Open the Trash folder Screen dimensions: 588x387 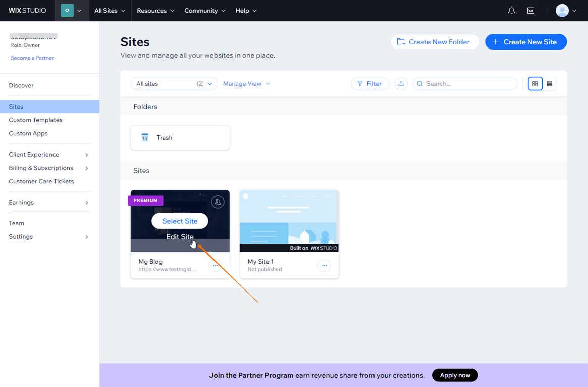point(180,137)
